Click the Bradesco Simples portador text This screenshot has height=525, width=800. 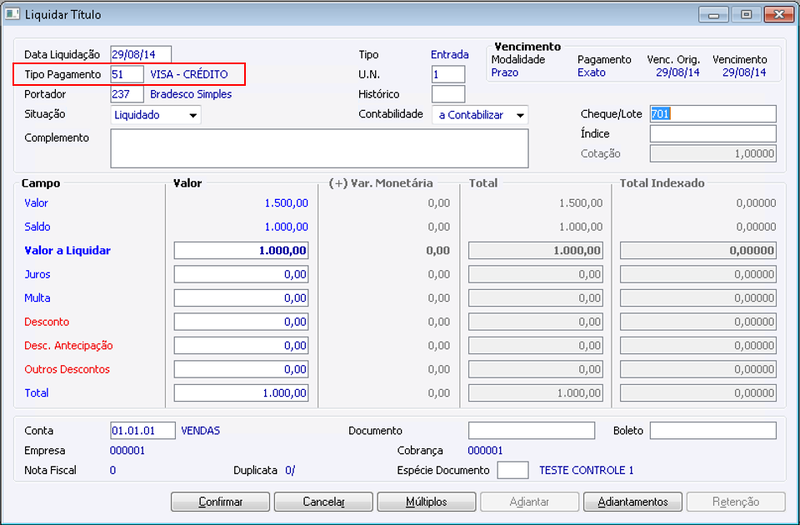click(x=191, y=94)
